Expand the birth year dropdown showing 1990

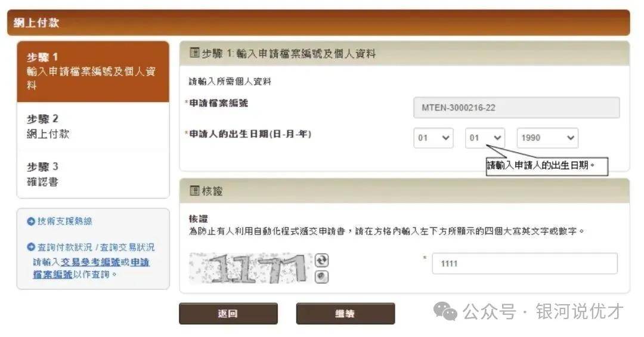tap(547, 138)
